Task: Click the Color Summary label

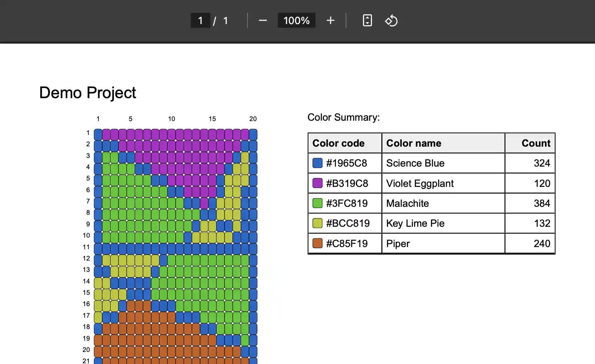Action: 343,117
